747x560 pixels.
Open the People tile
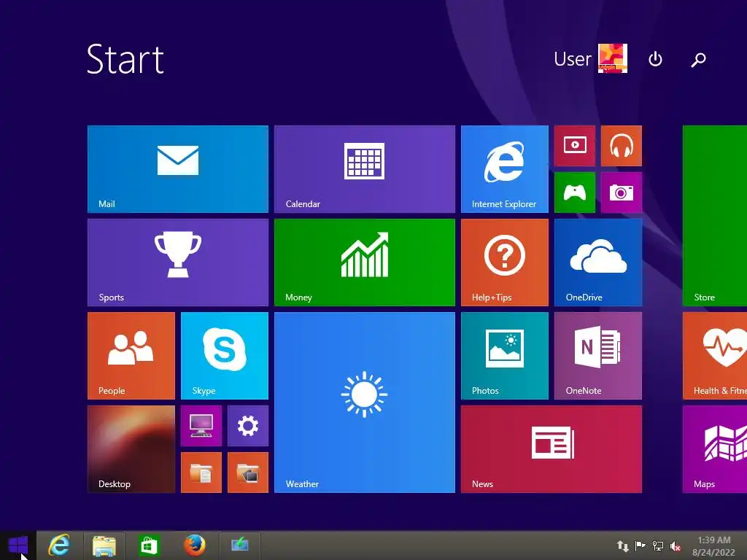point(131,356)
